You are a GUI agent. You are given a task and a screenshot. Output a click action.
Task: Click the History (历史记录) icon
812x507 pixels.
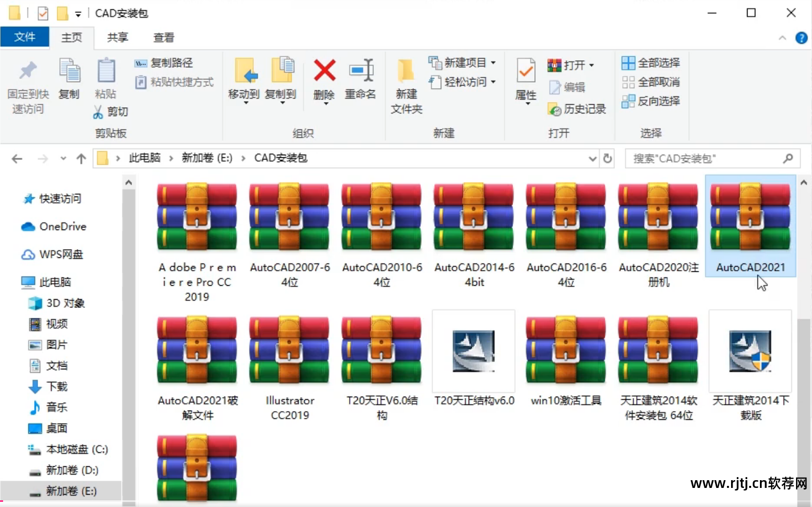[x=554, y=109]
